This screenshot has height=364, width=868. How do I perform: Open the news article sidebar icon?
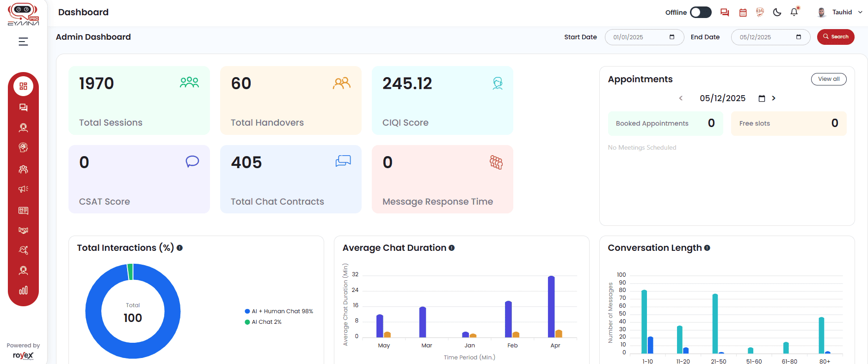(23, 211)
